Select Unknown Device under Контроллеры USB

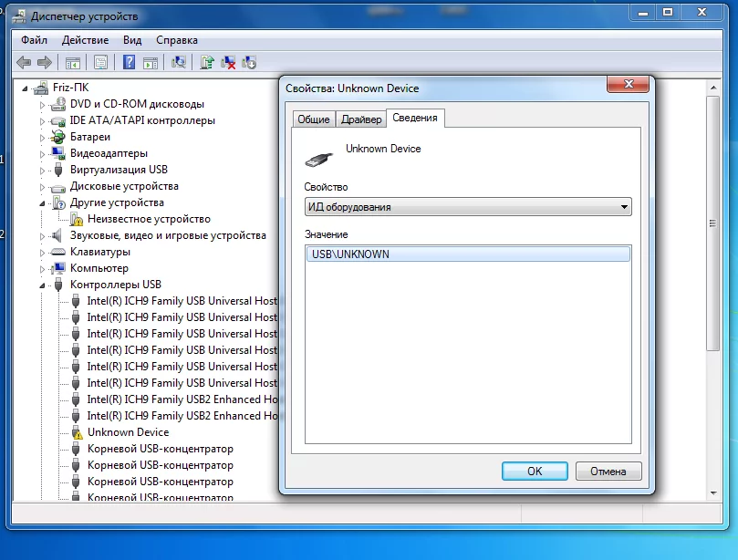[x=128, y=432]
